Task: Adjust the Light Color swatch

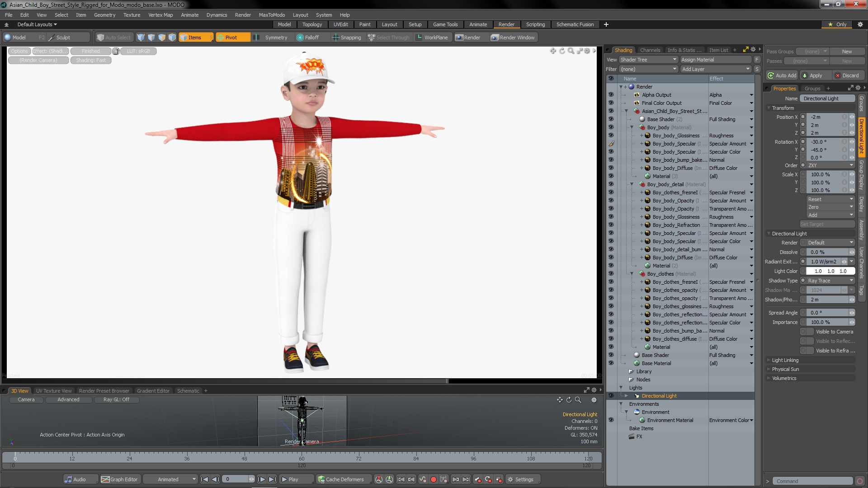Action: (x=829, y=271)
